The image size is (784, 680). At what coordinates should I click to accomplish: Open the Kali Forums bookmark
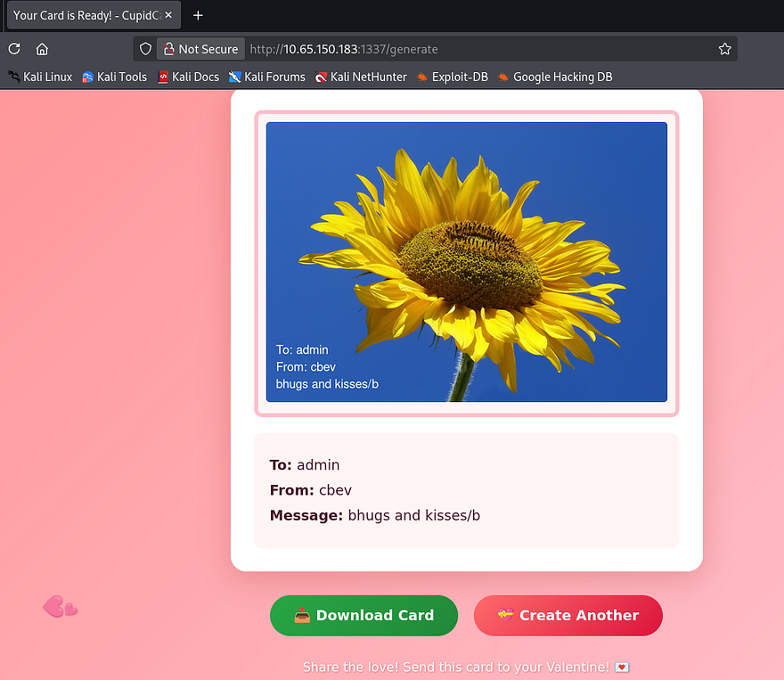[266, 77]
